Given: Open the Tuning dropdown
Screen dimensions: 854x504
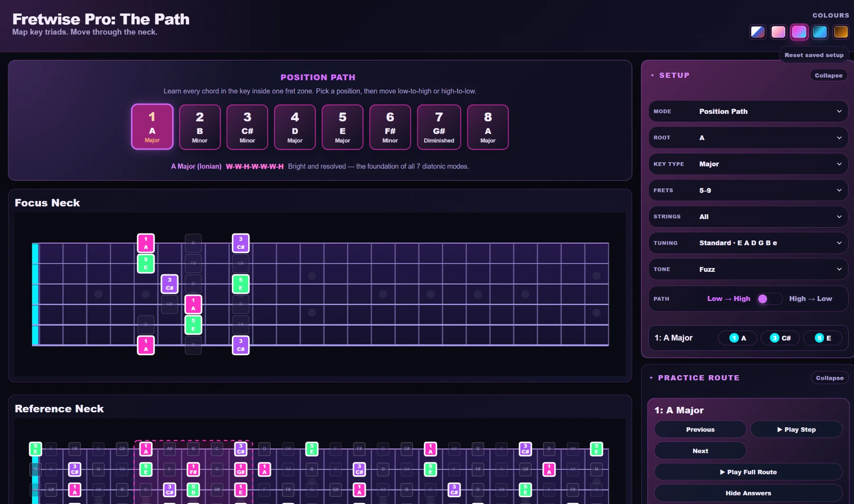Looking at the screenshot, I should (x=748, y=243).
